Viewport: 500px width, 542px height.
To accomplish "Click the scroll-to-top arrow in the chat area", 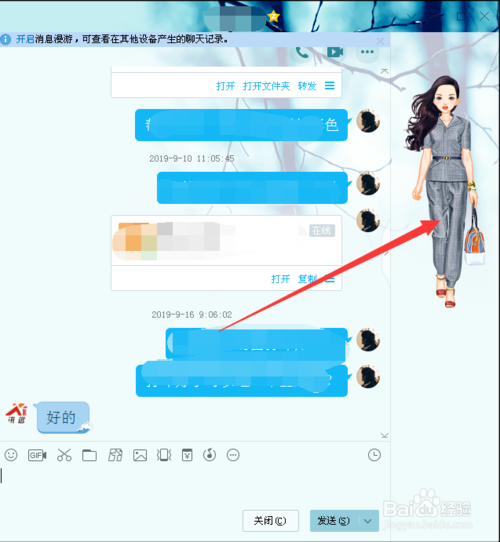I will [384, 71].
